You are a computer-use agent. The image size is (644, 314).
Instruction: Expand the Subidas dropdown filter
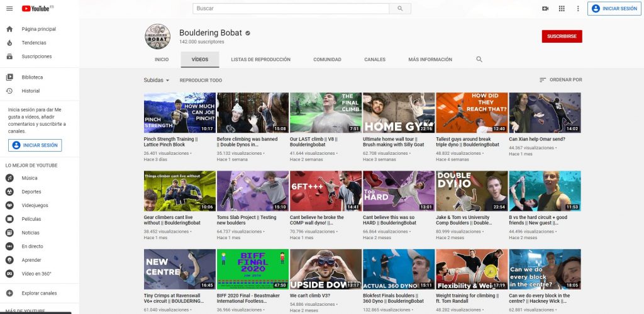157,80
